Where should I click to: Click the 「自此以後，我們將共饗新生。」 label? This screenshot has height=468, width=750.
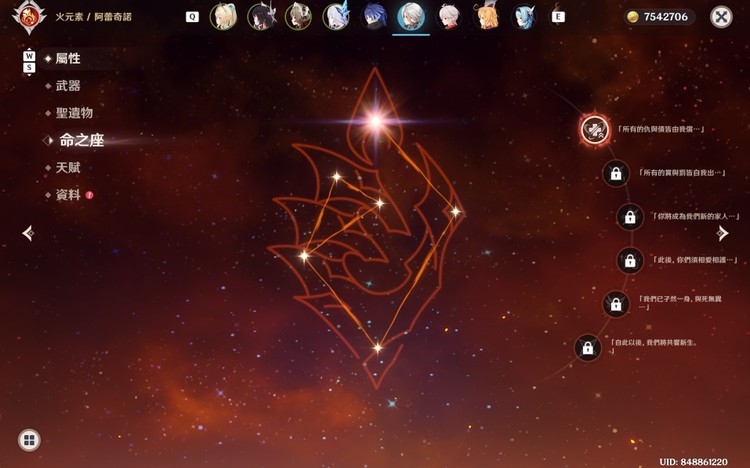point(654,346)
